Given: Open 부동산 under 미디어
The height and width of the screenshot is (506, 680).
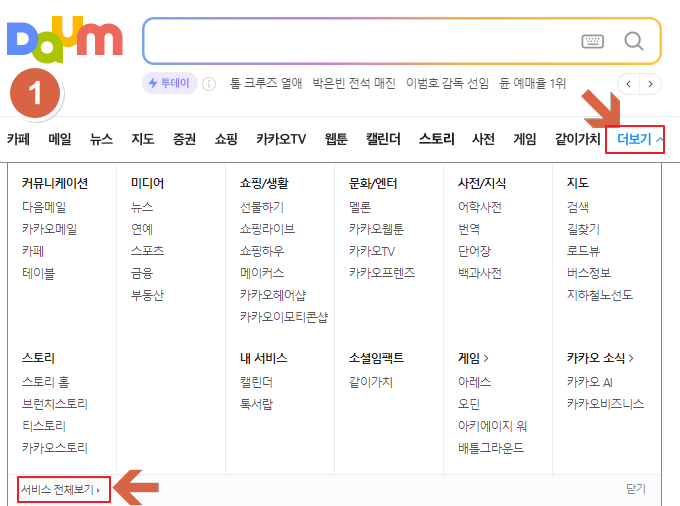Looking at the screenshot, I should pos(147,295).
